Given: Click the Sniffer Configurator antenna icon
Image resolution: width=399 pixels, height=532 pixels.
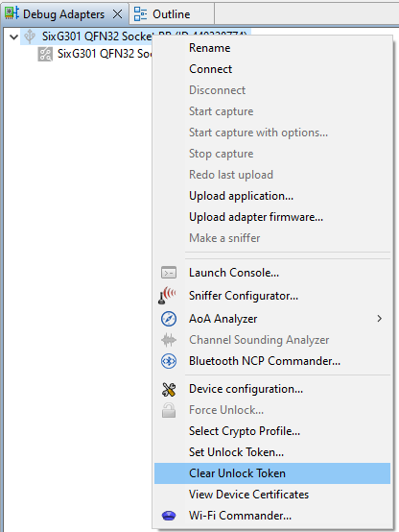Looking at the screenshot, I should [168, 295].
